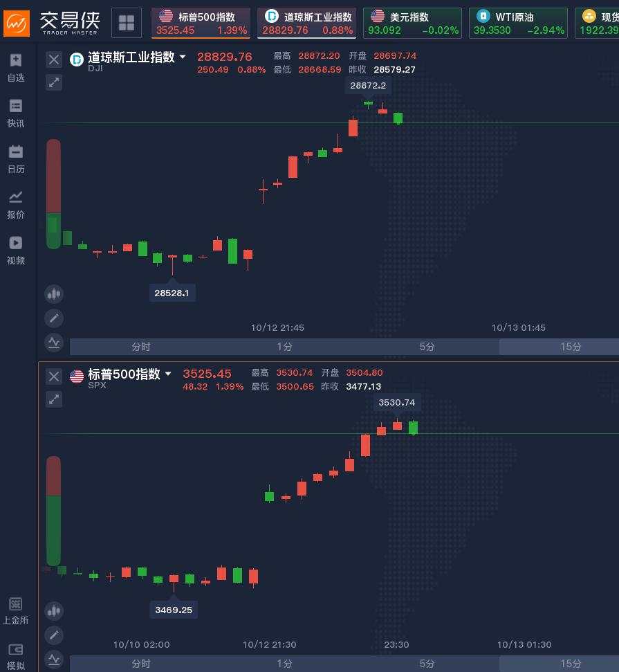The image size is (619, 672).
Task: Switch SPX chart to 5分 timeframe
Action: tap(427, 664)
